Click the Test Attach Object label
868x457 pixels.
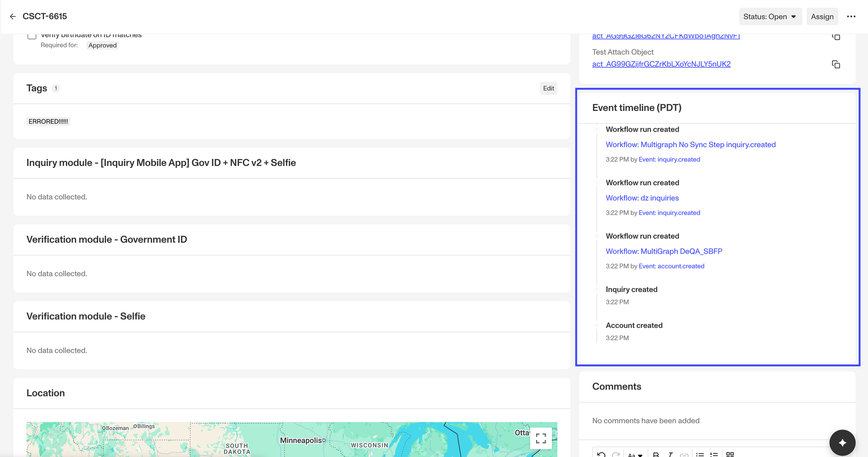tap(623, 52)
